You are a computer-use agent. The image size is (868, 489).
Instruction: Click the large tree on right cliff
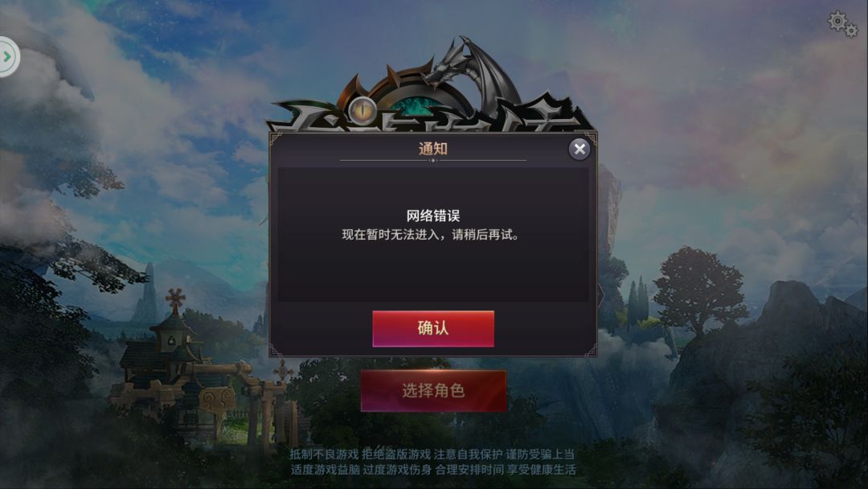coord(700,289)
